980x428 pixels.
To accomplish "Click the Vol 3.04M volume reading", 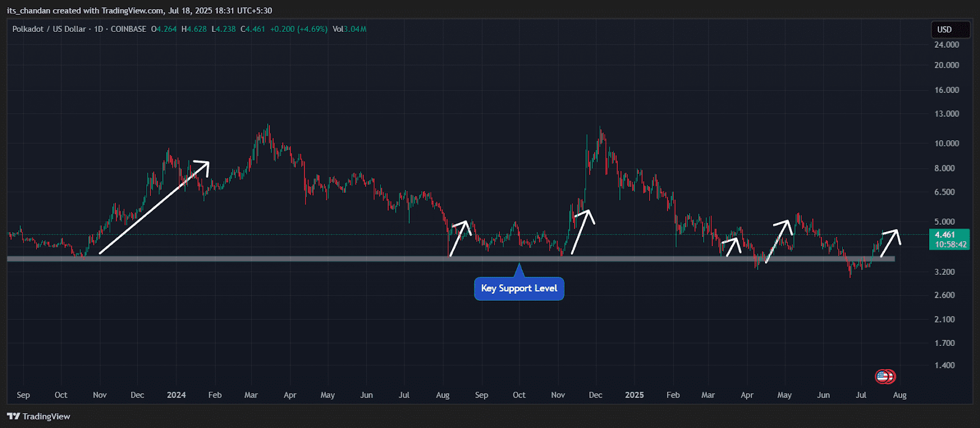I will coord(349,29).
